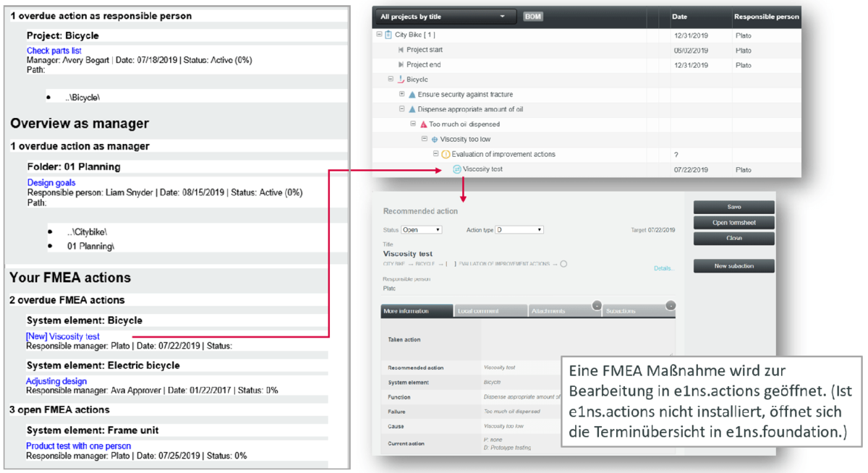Collapse the Too much oil dispensed node
The width and height of the screenshot is (868, 473).
pyautogui.click(x=413, y=124)
